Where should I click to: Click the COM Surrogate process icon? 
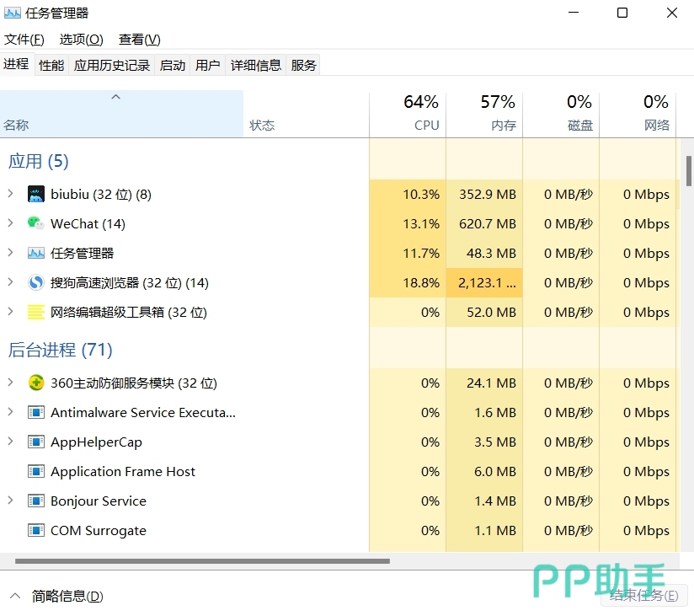(x=35, y=531)
